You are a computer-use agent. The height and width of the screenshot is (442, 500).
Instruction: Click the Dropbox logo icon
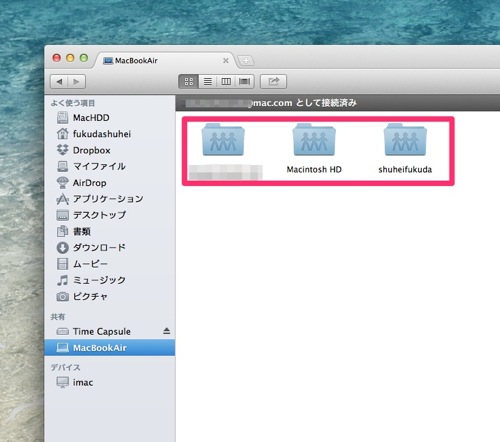pos(62,150)
